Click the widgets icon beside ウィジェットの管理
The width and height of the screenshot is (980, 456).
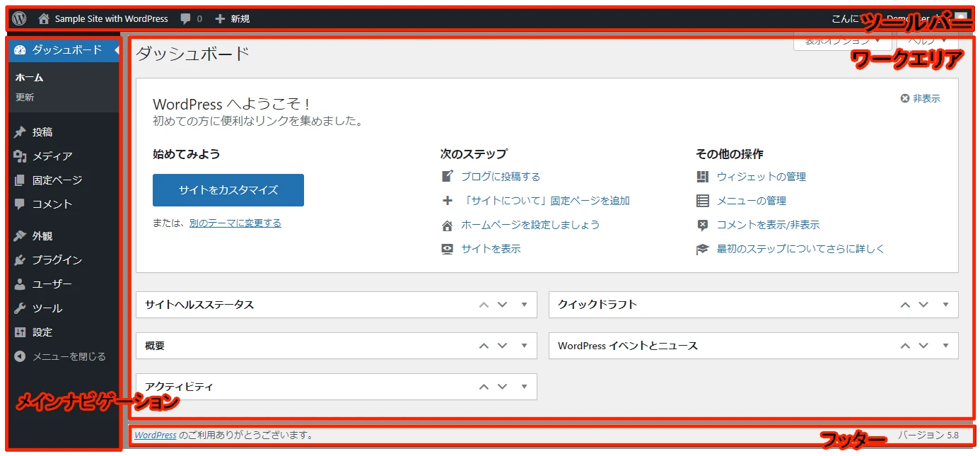702,177
